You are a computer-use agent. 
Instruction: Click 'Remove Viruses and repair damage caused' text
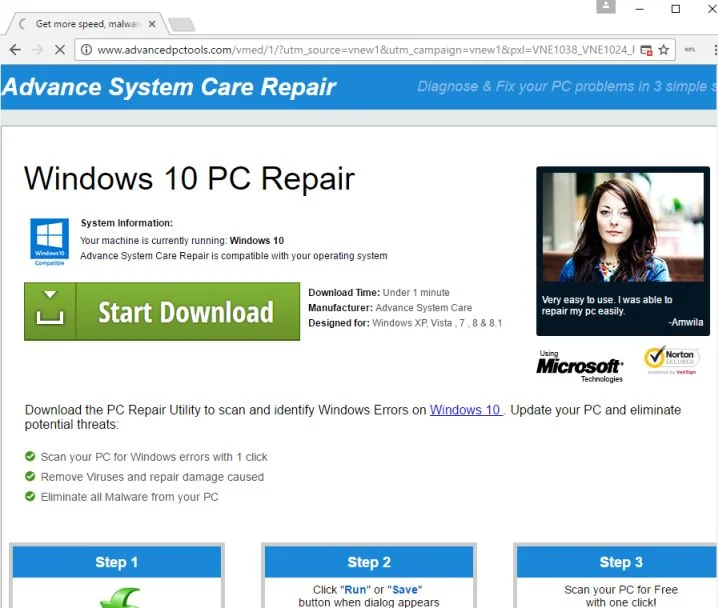(x=152, y=477)
